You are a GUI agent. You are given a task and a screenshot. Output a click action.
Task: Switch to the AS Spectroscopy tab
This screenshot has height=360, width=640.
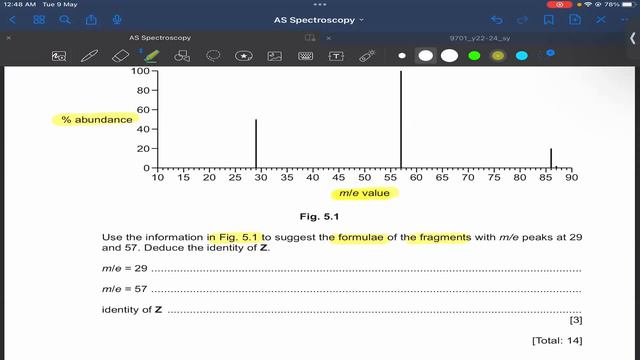pos(160,38)
